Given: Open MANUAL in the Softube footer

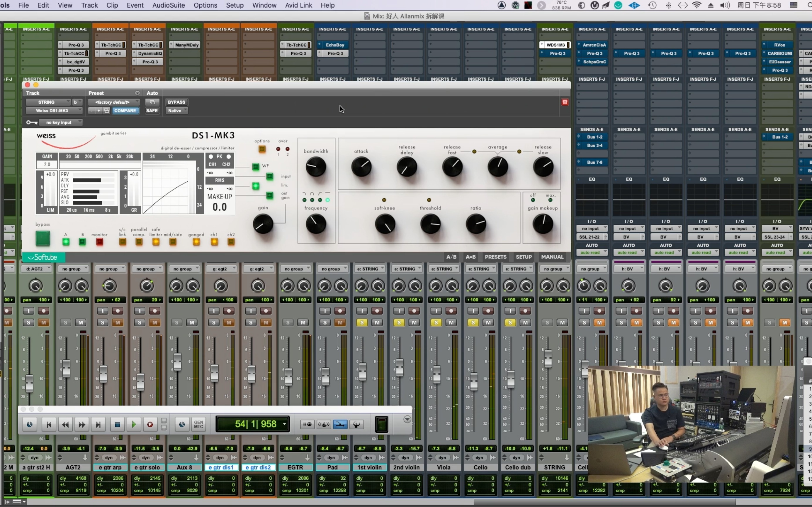Looking at the screenshot, I should coord(552,257).
